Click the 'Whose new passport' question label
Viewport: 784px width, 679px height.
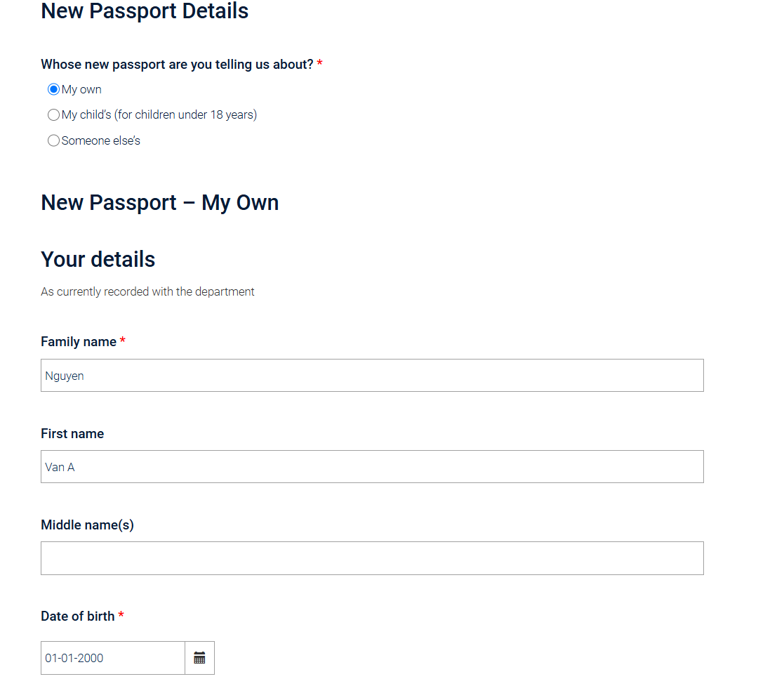tap(177, 65)
